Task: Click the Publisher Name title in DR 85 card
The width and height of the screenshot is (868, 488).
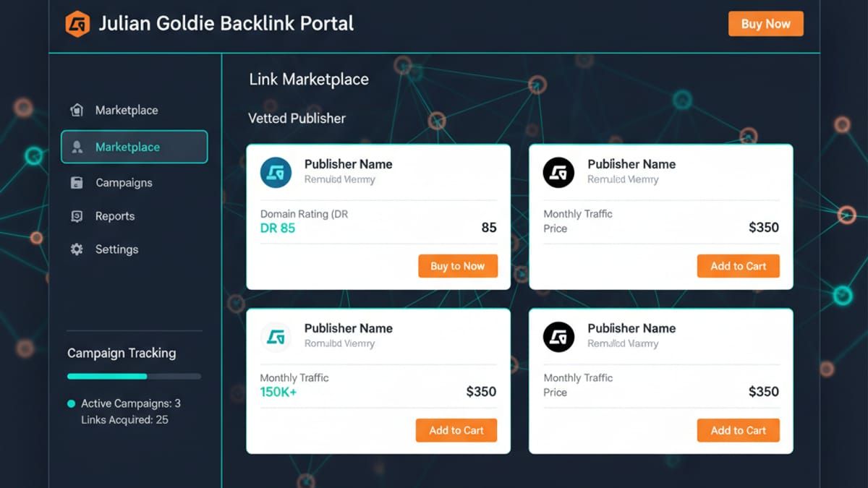Action: coord(348,164)
